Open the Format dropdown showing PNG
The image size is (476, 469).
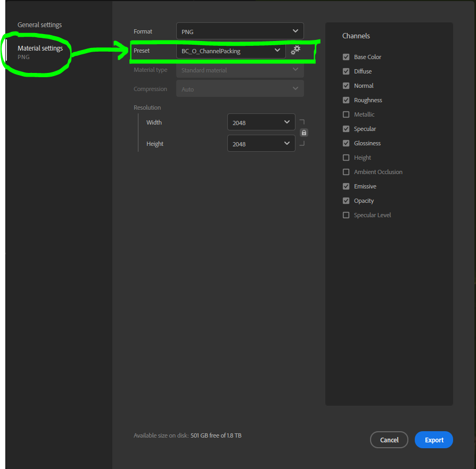tap(240, 31)
